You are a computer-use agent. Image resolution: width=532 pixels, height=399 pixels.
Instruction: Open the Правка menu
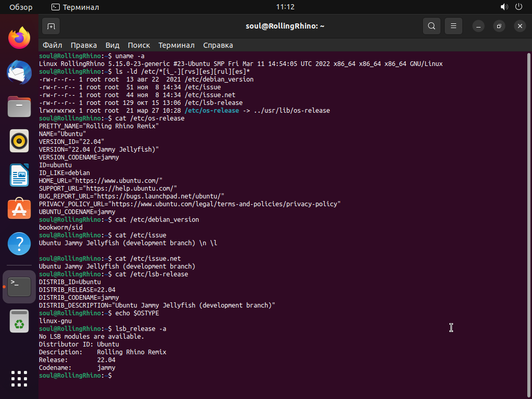[x=84, y=45]
